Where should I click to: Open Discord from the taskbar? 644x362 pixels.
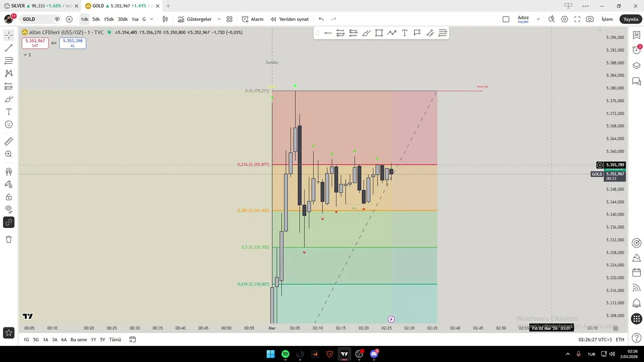click(374, 354)
